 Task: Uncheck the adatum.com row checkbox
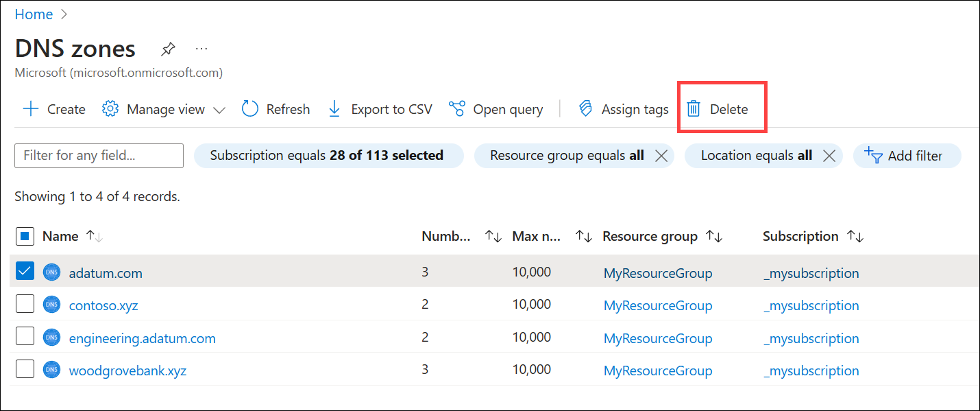25,272
